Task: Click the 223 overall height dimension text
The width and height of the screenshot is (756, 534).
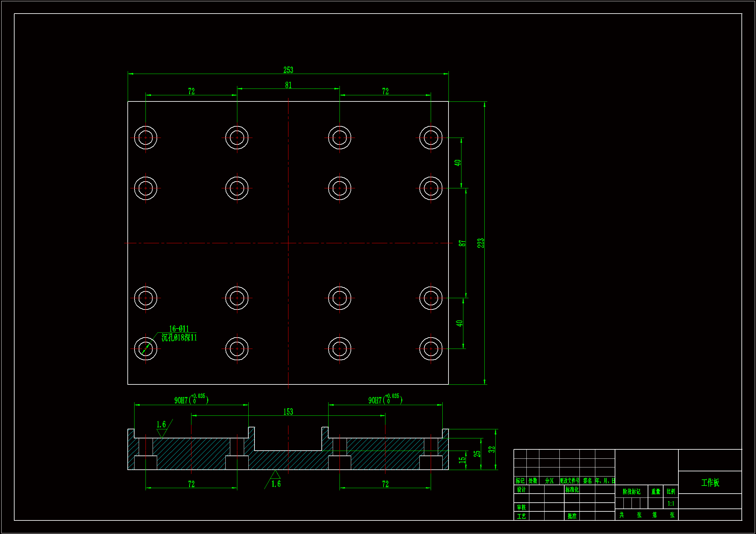Action: tap(481, 243)
